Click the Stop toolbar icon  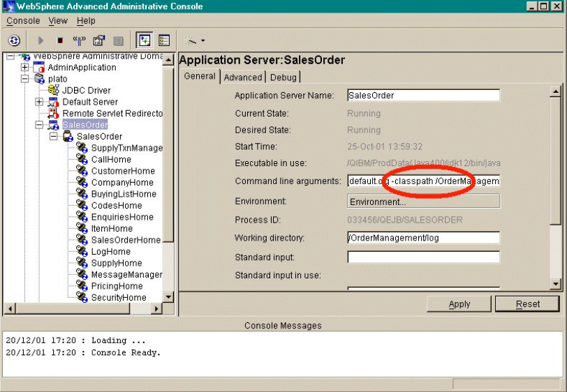point(60,40)
